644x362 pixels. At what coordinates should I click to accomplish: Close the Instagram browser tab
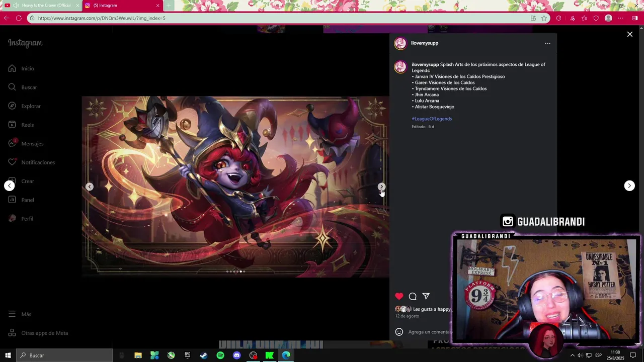tap(157, 6)
